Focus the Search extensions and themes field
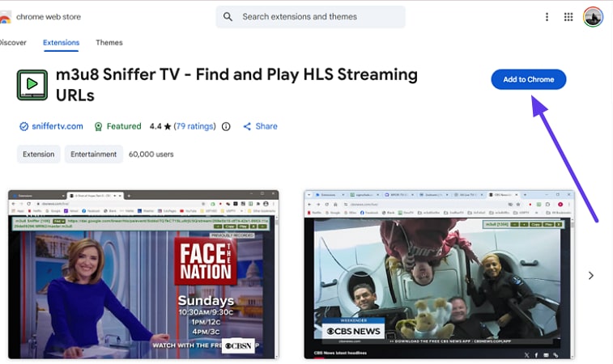The height and width of the screenshot is (364, 613). click(311, 17)
